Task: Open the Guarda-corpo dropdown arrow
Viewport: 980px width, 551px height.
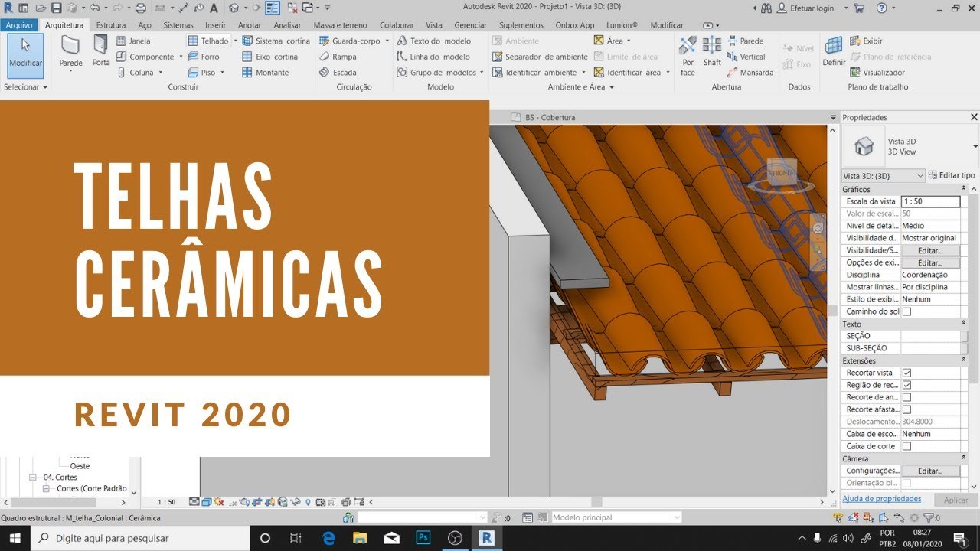Action: (387, 41)
